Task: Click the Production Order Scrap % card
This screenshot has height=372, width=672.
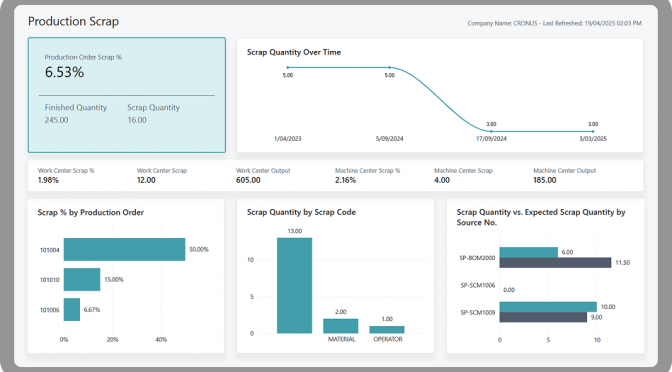Action: (x=127, y=95)
